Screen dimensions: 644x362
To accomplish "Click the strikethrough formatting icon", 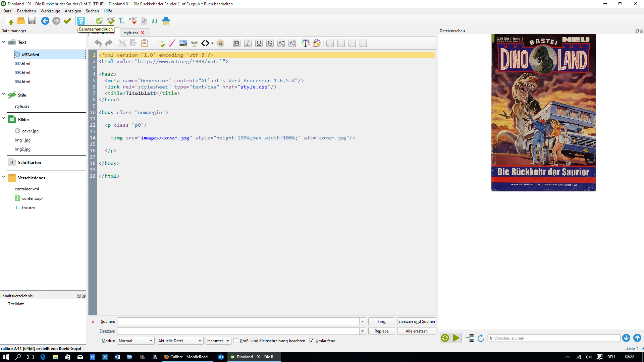I will pos(270,43).
